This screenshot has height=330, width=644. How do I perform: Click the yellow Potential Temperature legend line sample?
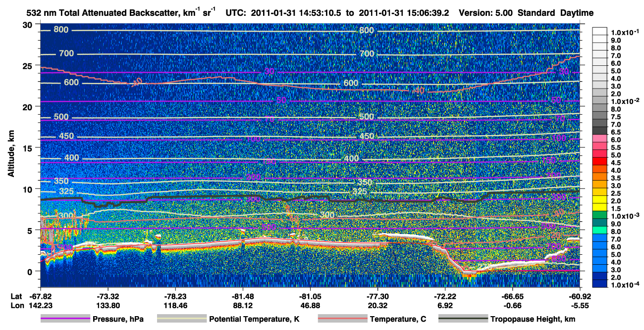pyautogui.click(x=181, y=319)
